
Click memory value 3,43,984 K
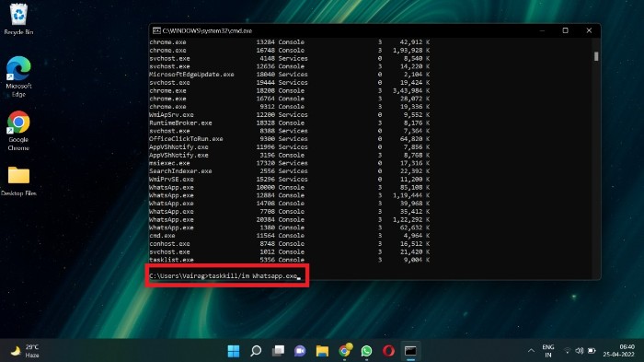coord(411,90)
